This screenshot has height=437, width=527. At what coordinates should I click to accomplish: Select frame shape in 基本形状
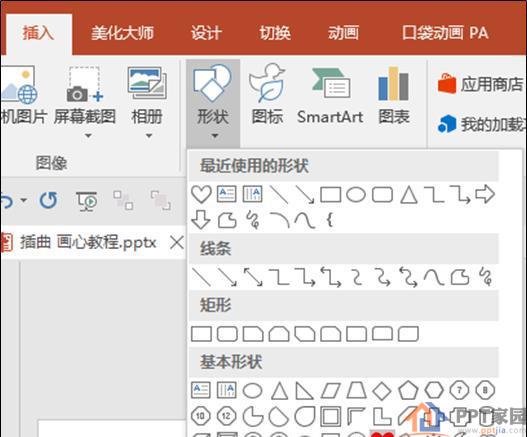coord(330,417)
